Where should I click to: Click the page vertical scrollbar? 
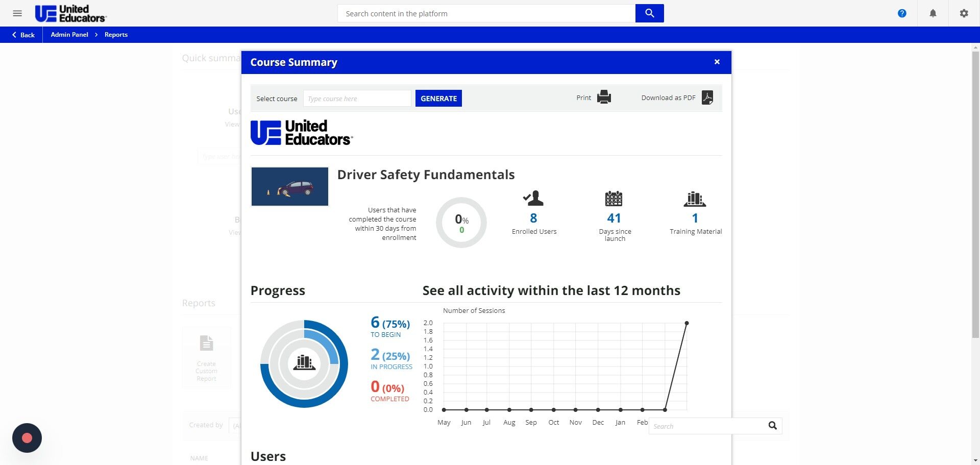(975, 194)
